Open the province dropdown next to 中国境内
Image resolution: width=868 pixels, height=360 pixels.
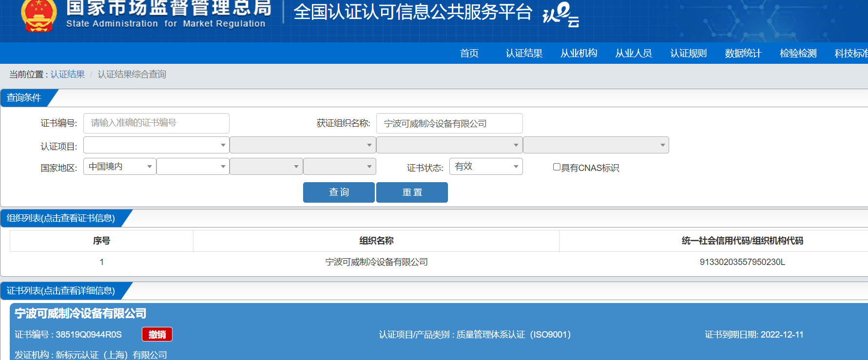[193, 167]
